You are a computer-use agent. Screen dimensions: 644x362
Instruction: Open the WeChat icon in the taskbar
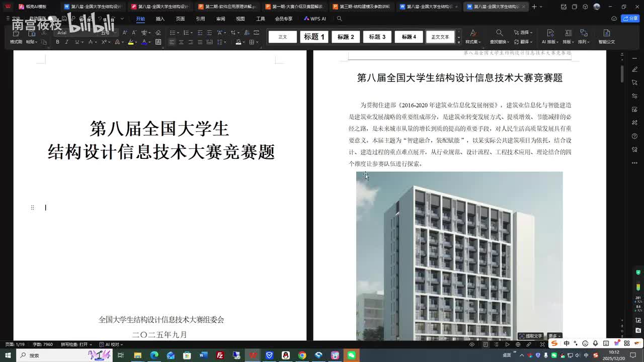tap(351, 355)
